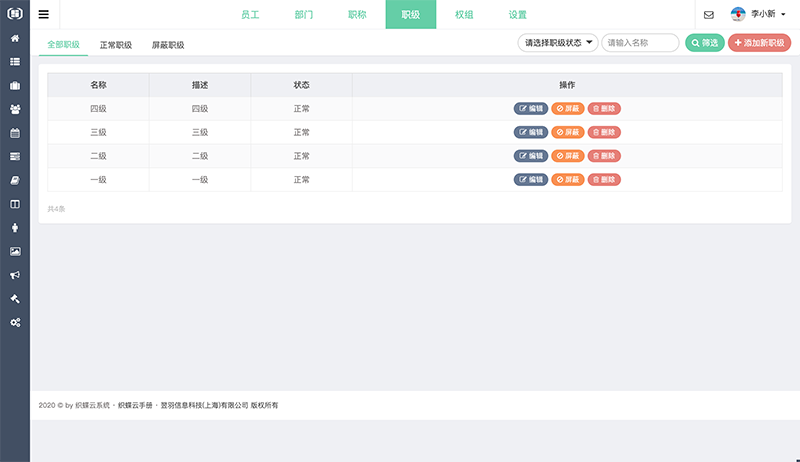Delete the 四级 row
Viewport: 800px width, 462px height.
coord(604,109)
